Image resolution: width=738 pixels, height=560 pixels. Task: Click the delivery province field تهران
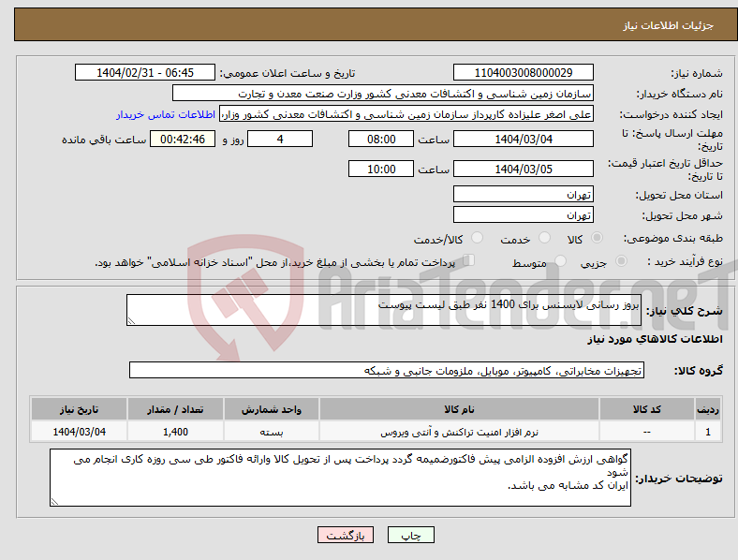[523, 195]
